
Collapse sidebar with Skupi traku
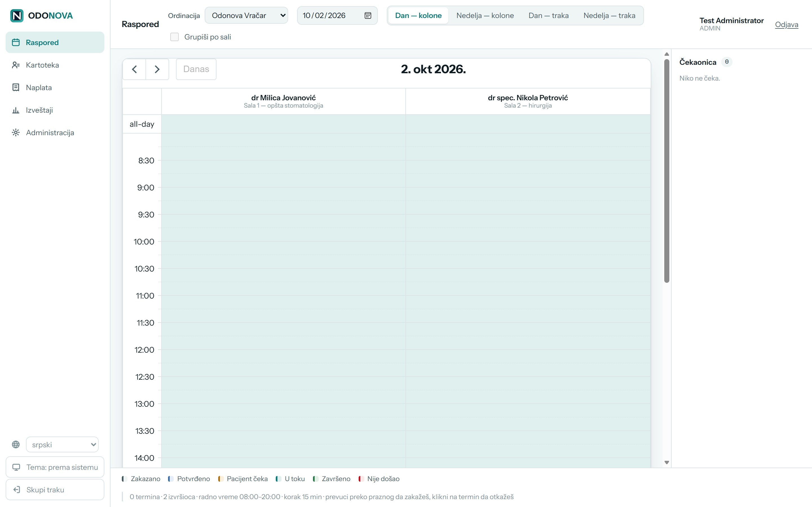pos(55,490)
